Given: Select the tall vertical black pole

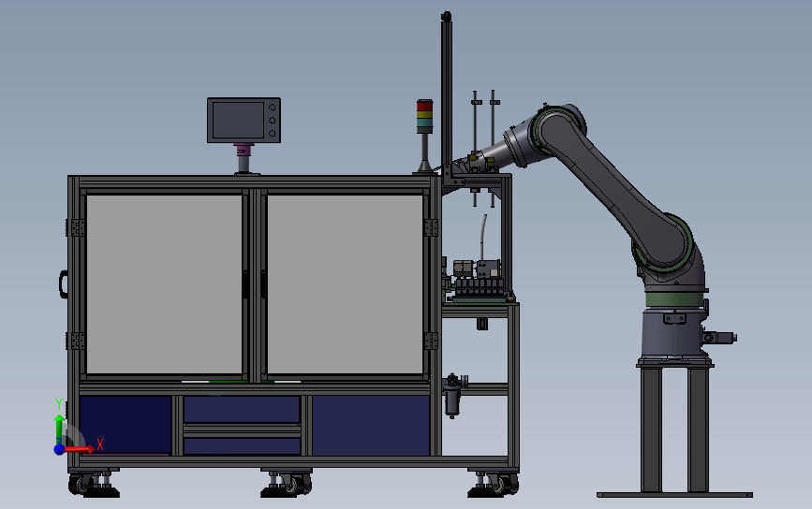Looking at the screenshot, I should tap(447, 94).
